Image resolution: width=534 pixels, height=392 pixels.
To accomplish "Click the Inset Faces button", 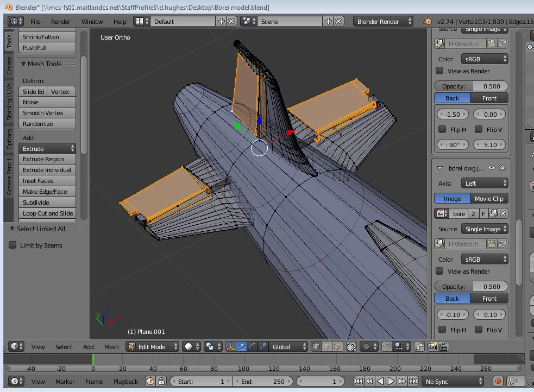I will (47, 181).
